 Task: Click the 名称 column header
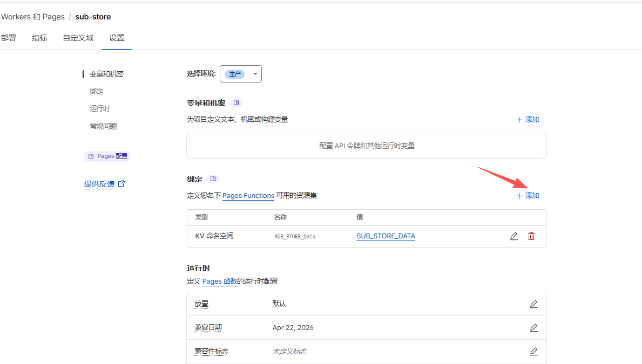point(280,217)
